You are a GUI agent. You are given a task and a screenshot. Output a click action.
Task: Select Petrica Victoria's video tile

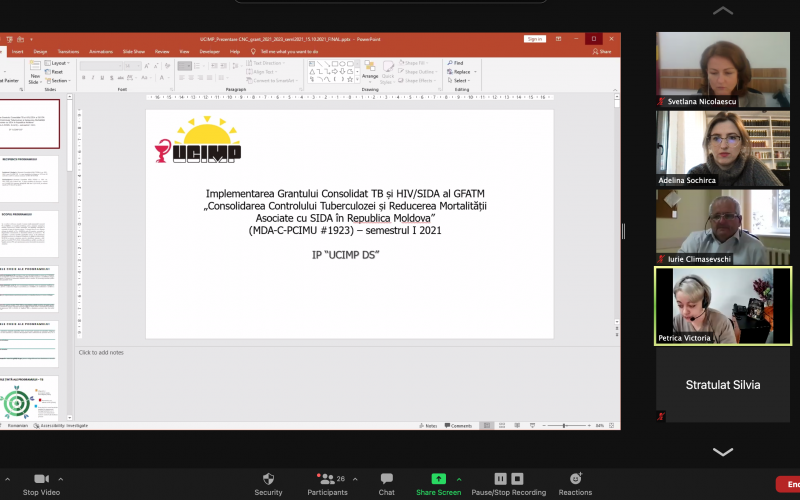click(x=722, y=306)
